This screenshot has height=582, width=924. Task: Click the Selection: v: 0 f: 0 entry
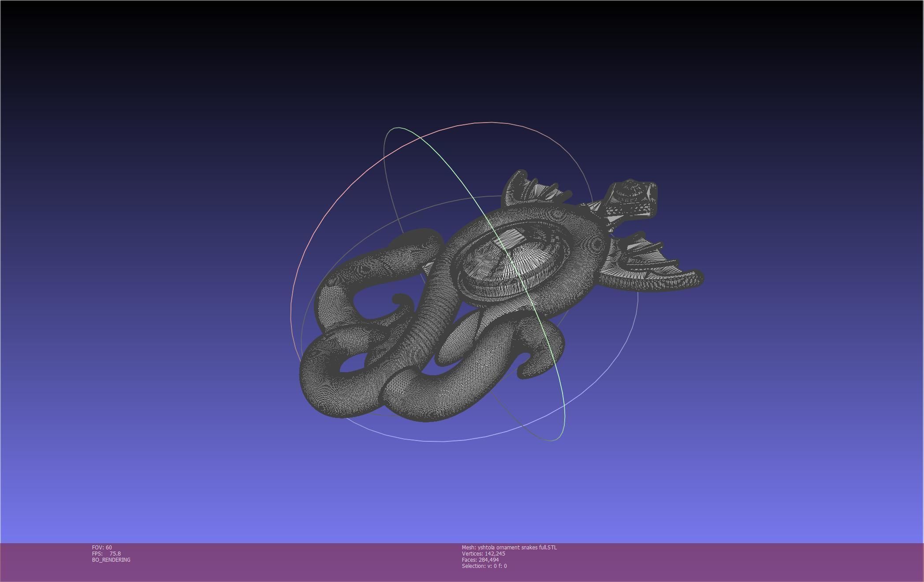tap(484, 566)
